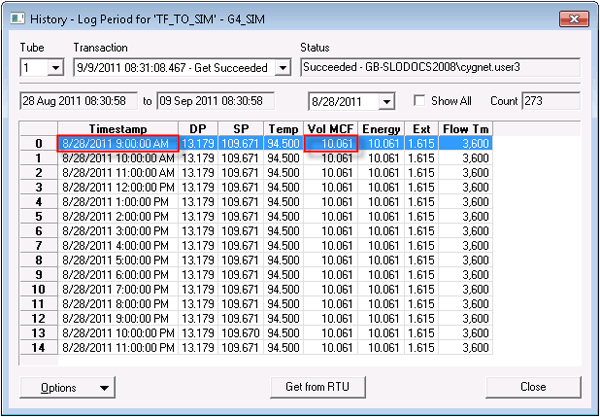Click the Count field showing 273

click(551, 101)
